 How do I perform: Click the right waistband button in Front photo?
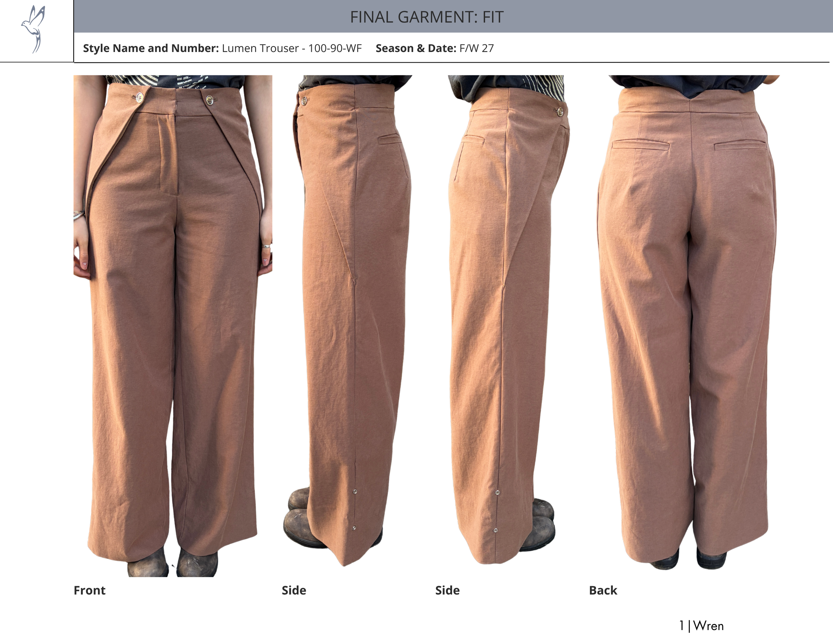click(209, 100)
